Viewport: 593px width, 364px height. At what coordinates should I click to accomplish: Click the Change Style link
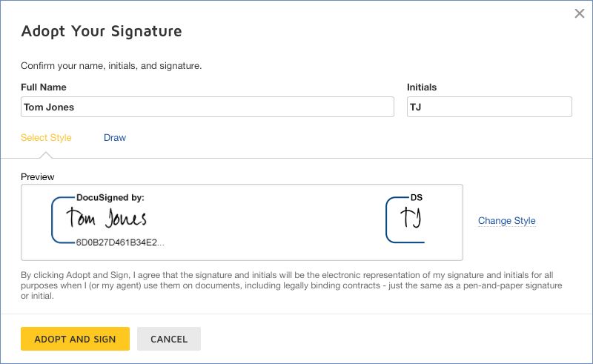point(506,221)
